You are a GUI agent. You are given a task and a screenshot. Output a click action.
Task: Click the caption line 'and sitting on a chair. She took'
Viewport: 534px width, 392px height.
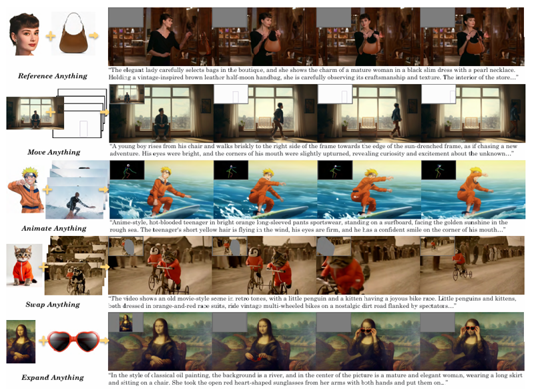coord(278,383)
